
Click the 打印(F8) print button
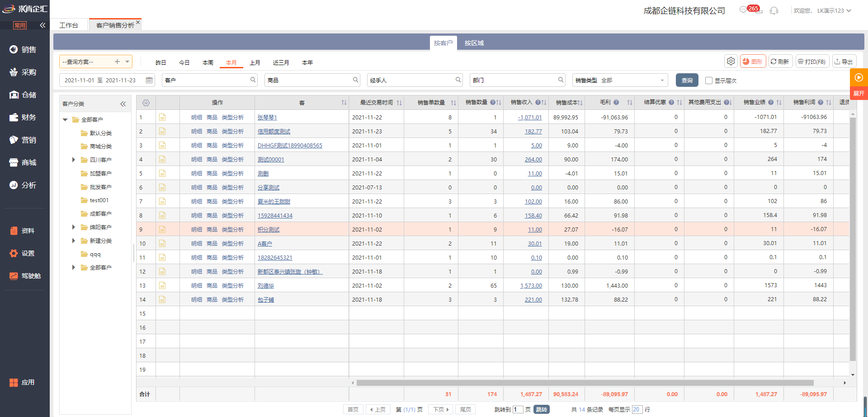pyautogui.click(x=812, y=62)
